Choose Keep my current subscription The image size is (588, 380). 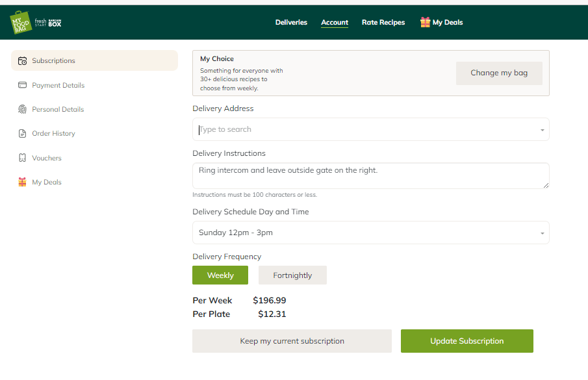tap(291, 340)
